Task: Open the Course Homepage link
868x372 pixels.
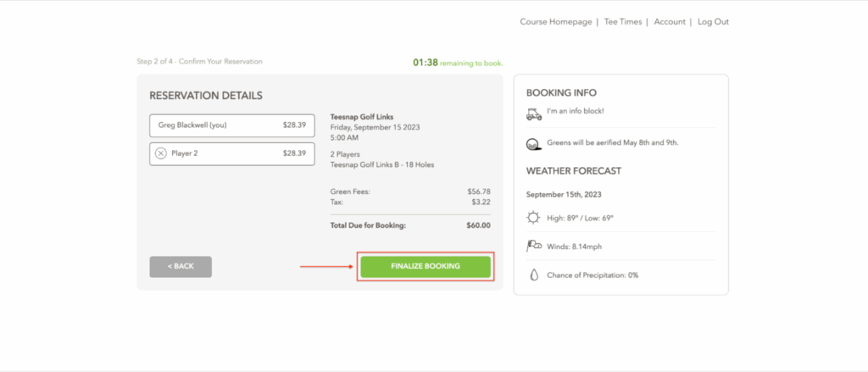Action: pyautogui.click(x=555, y=22)
